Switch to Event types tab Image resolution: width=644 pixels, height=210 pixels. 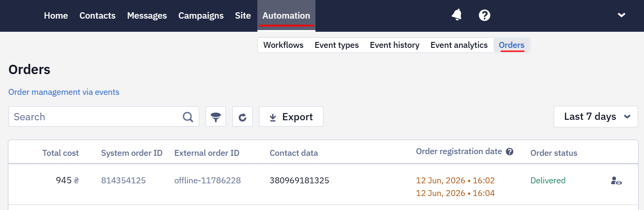[337, 45]
